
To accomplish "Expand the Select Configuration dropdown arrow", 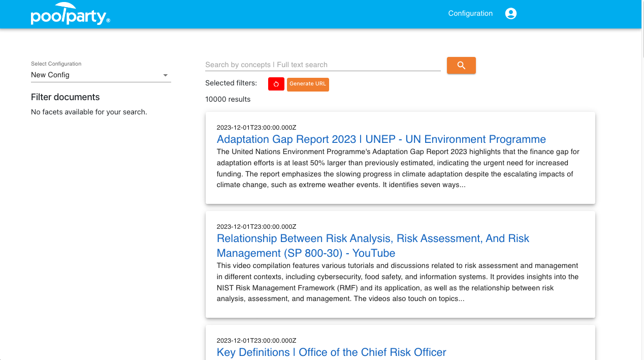I will click(x=165, y=75).
